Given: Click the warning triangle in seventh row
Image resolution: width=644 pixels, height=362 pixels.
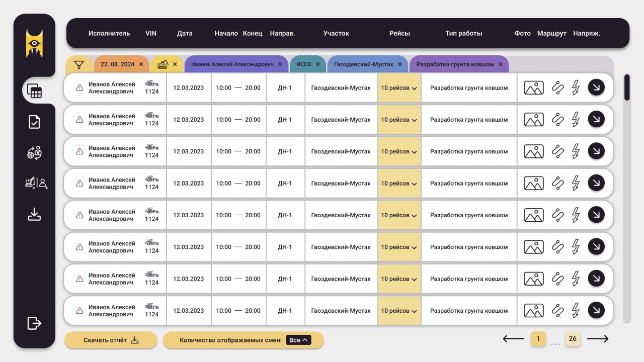Looking at the screenshot, I should pos(79,279).
